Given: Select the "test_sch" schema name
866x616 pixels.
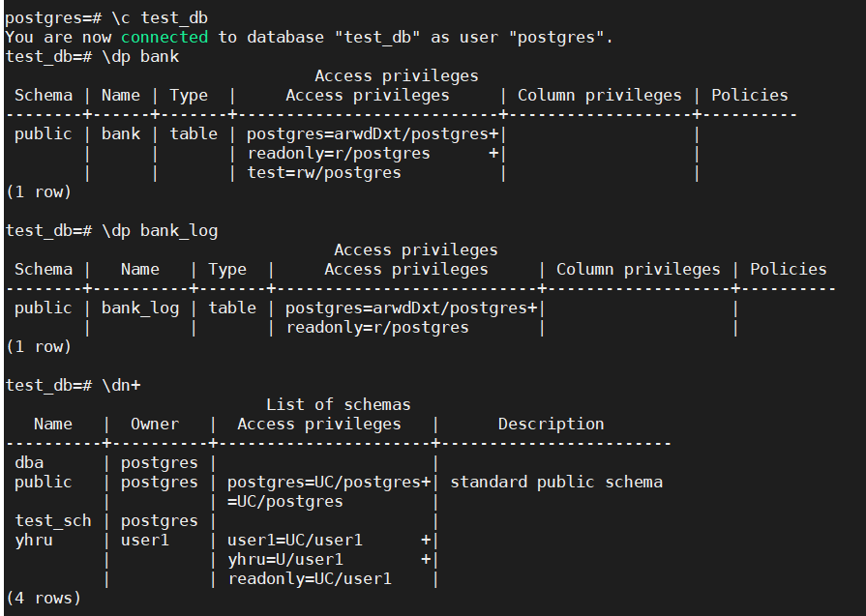Looking at the screenshot, I should click(53, 520).
